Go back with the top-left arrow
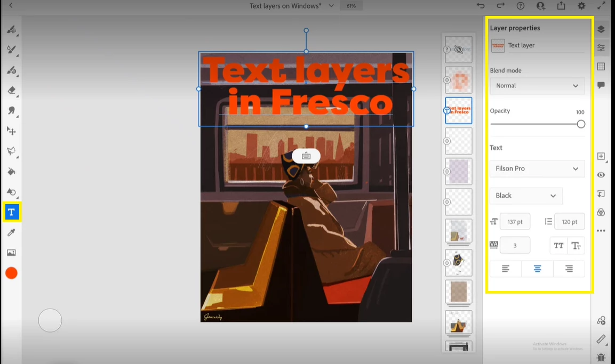Image resolution: width=615 pixels, height=364 pixels. point(11,5)
